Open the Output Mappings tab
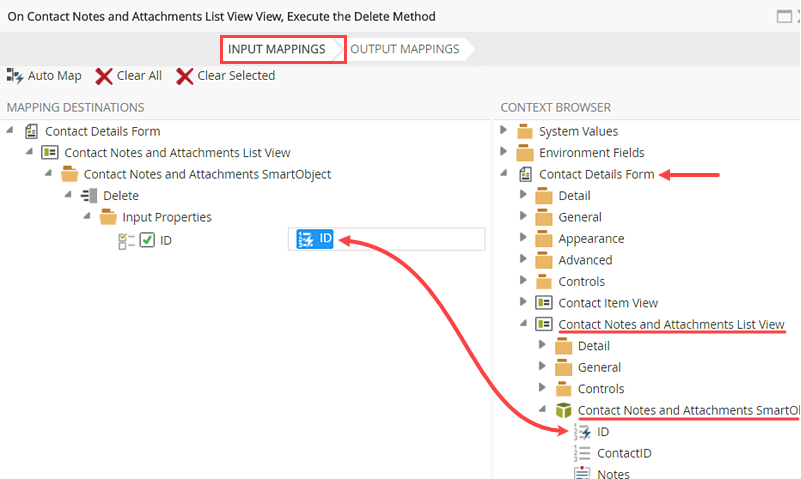Screen dimensions: 801x479 (405, 49)
